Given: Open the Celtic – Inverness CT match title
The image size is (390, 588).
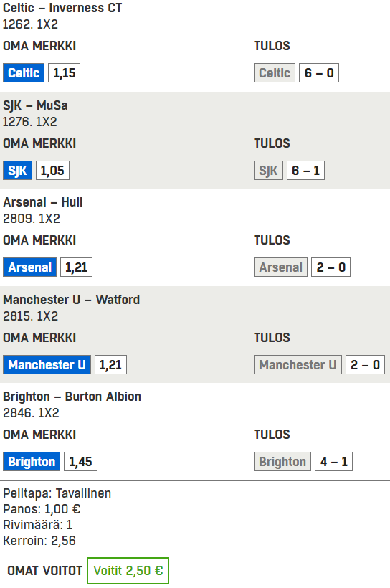Looking at the screenshot, I should [x=62, y=8].
